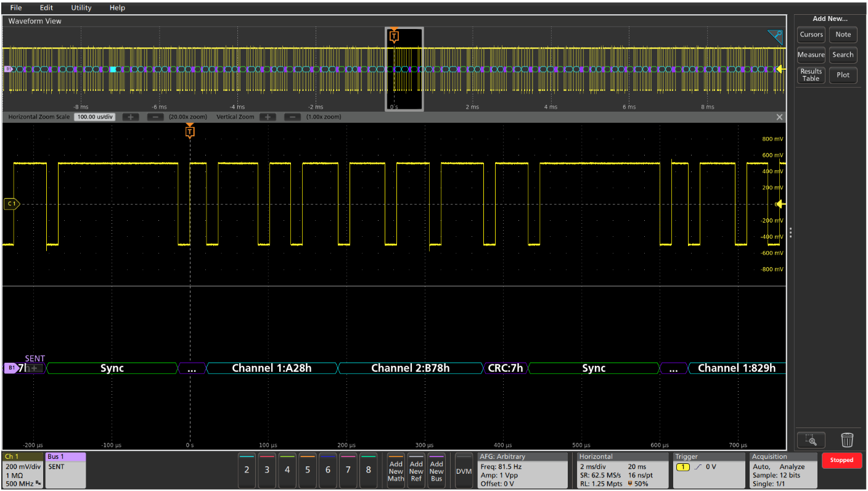Open the Trigger settings badge

click(708, 470)
